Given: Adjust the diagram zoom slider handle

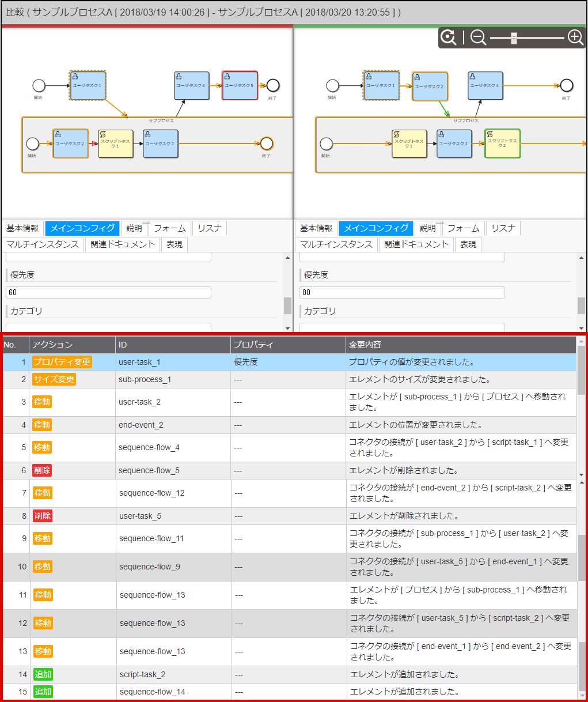Looking at the screenshot, I should [514, 38].
